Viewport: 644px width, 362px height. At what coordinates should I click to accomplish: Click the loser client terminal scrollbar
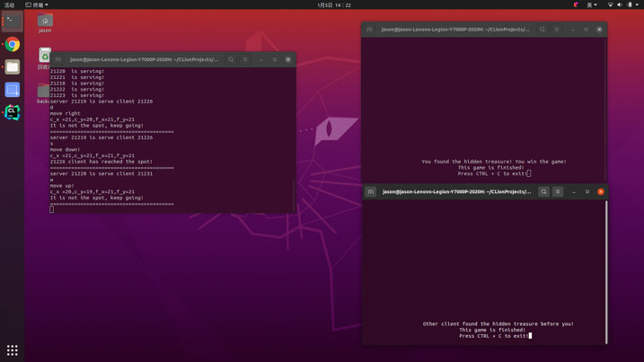[606, 272]
